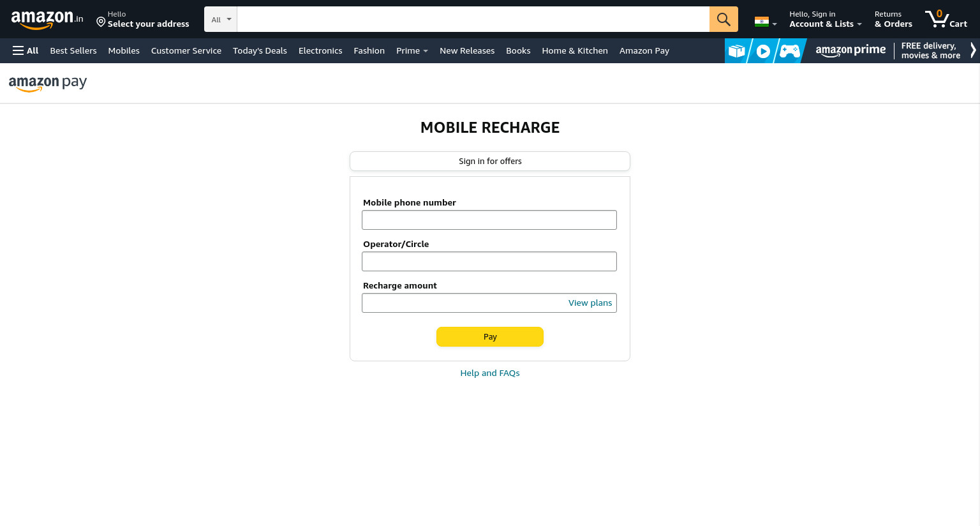Open Customer Service page
This screenshot has height=526, width=980.
click(x=186, y=50)
